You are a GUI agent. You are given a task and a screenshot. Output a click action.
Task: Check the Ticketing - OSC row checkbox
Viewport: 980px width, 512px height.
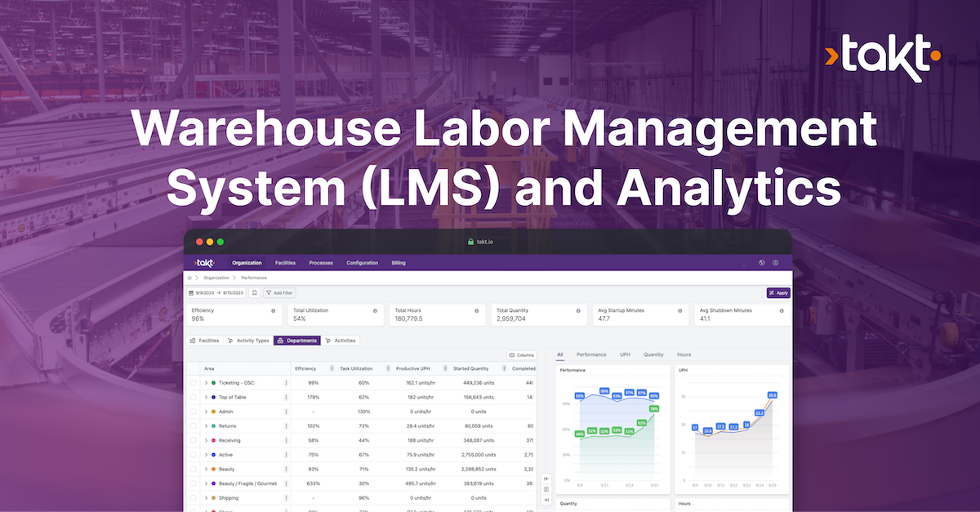pos(193,382)
